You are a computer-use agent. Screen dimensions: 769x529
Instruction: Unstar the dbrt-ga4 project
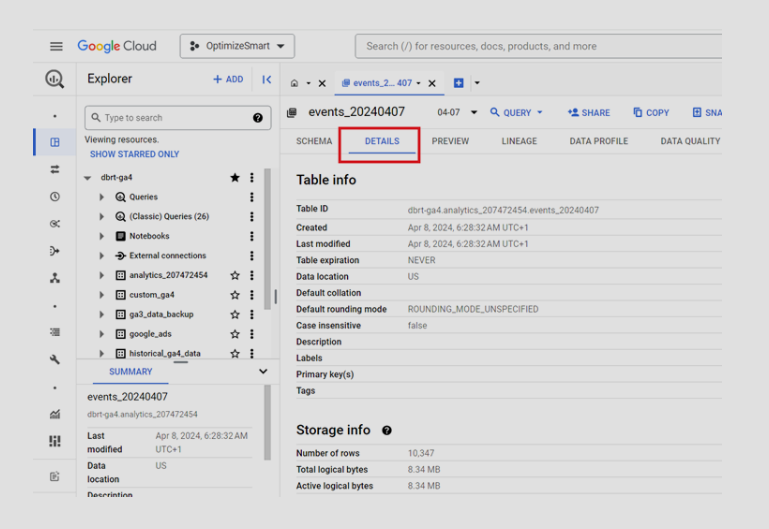(235, 177)
